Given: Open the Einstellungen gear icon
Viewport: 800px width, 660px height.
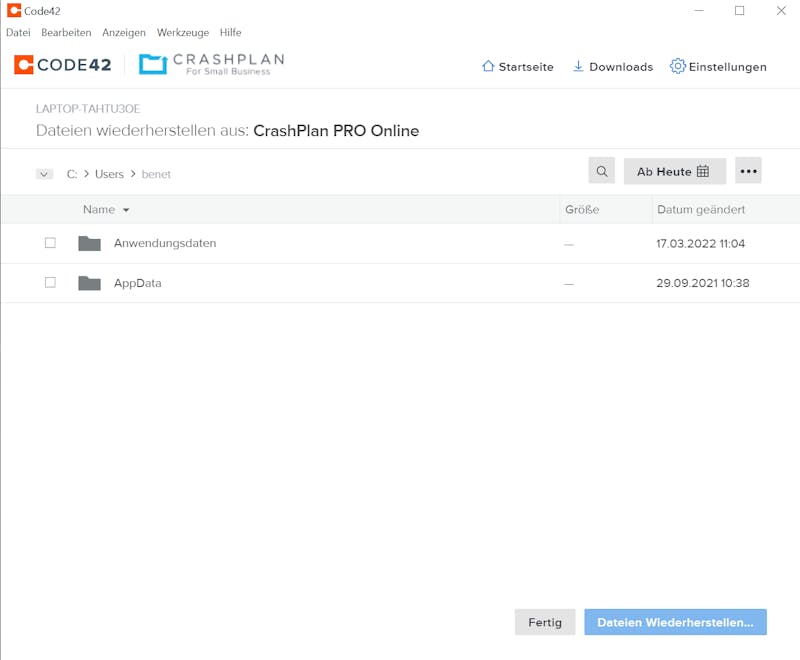Looking at the screenshot, I should click(x=677, y=66).
